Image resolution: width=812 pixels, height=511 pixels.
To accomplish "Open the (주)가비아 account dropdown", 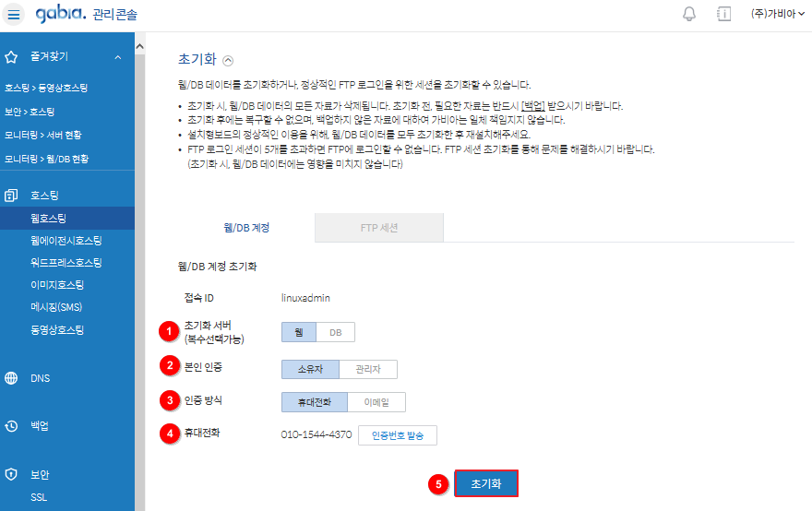I will click(x=777, y=14).
